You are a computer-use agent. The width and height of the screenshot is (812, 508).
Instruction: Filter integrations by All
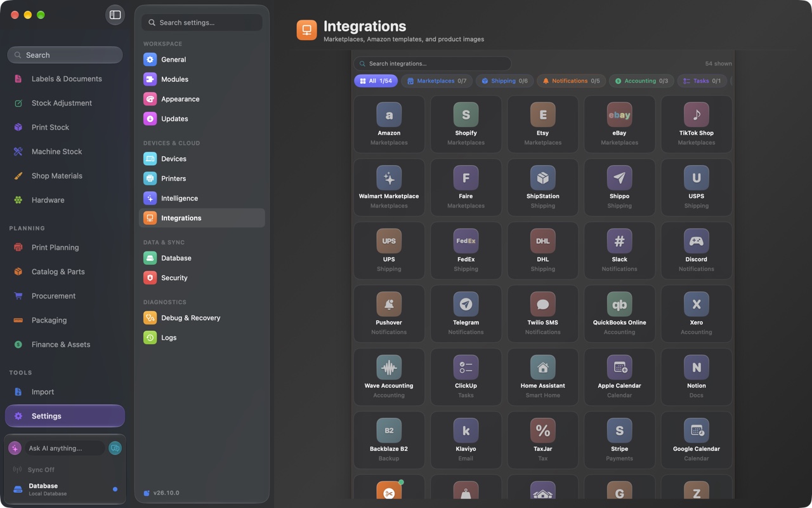(376, 81)
